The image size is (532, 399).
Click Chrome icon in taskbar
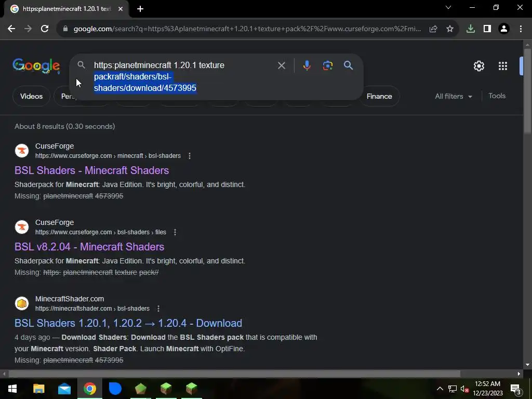click(x=89, y=389)
